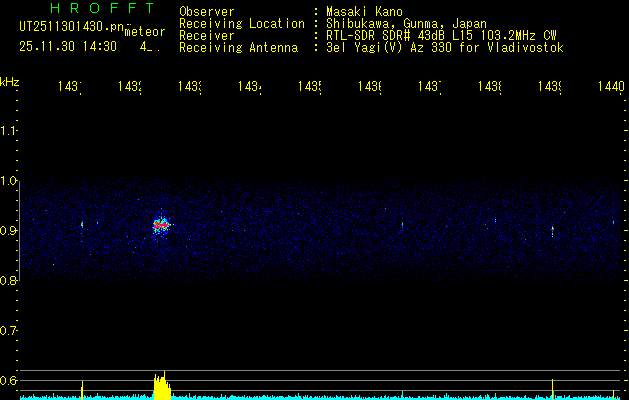Click the 1433 time axis label

pyautogui.click(x=190, y=86)
